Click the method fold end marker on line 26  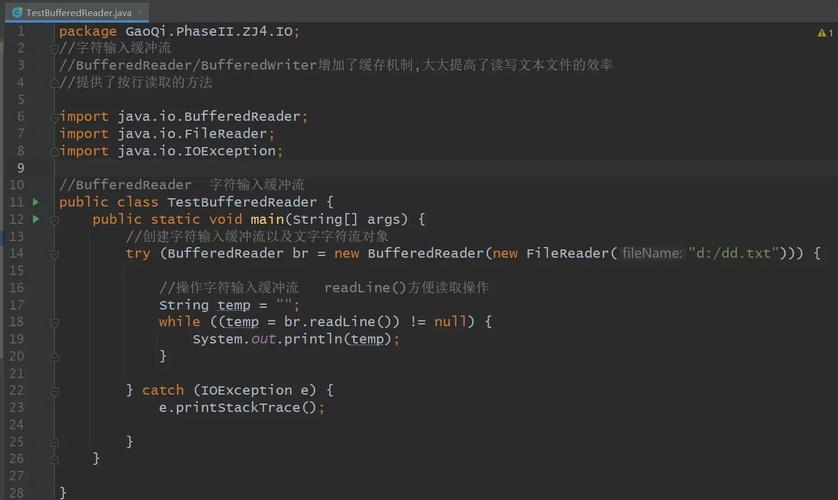54,459
